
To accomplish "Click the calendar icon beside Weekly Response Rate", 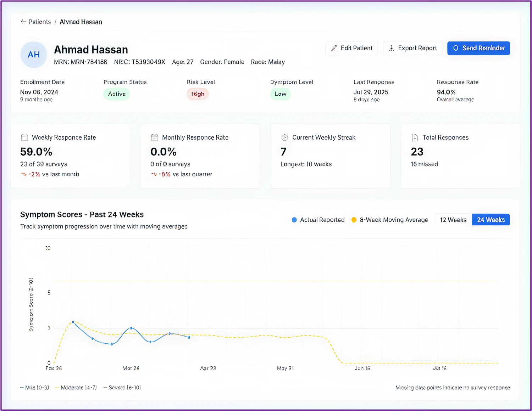I will pos(24,137).
